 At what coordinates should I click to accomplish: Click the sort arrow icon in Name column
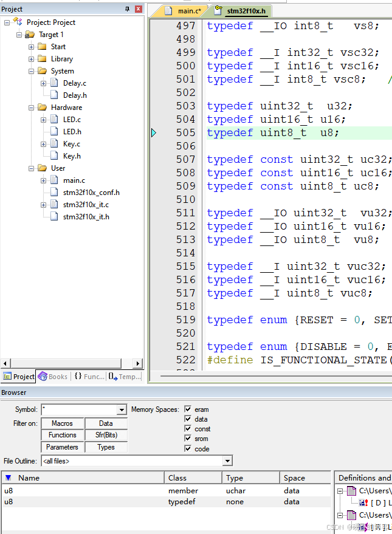[9, 478]
